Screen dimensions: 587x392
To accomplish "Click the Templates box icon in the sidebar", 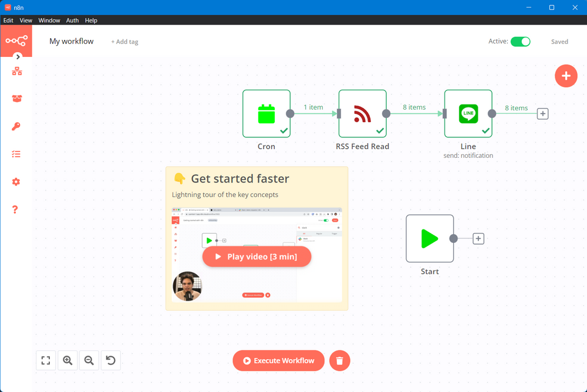I will (x=16, y=99).
